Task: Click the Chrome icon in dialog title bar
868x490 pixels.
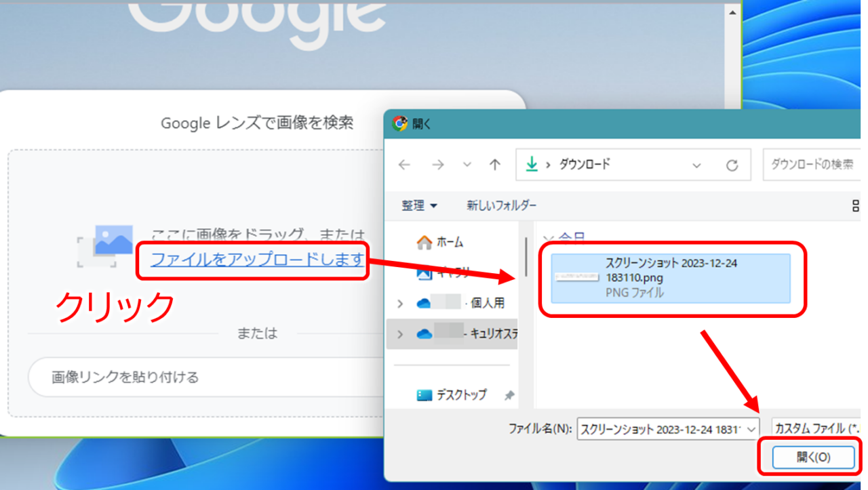Action: [x=400, y=123]
